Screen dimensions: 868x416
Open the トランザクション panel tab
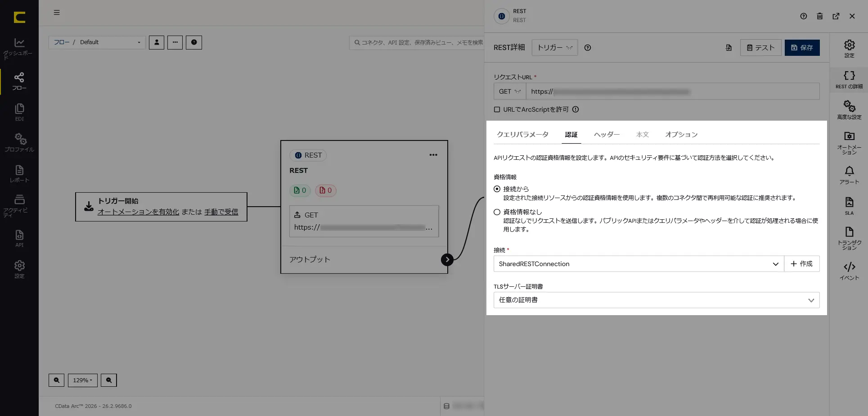[x=849, y=238]
